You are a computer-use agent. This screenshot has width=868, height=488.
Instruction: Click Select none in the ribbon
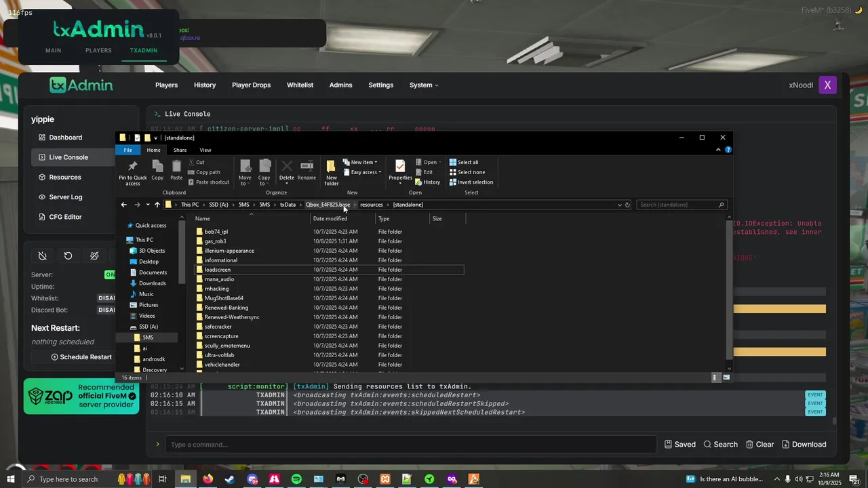tap(467, 172)
